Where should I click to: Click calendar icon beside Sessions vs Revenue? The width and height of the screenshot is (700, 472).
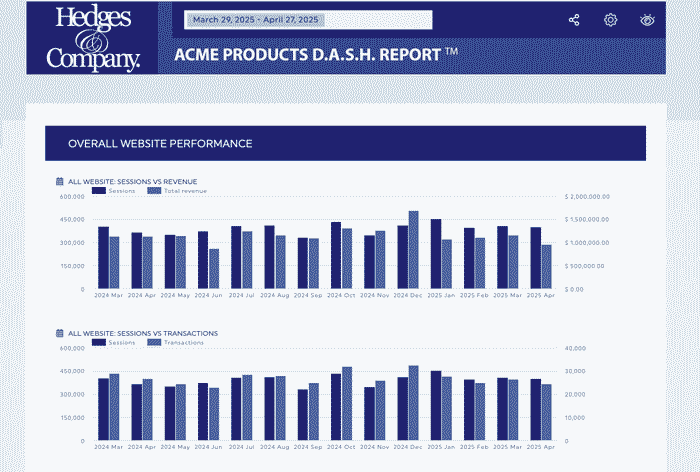coord(60,181)
